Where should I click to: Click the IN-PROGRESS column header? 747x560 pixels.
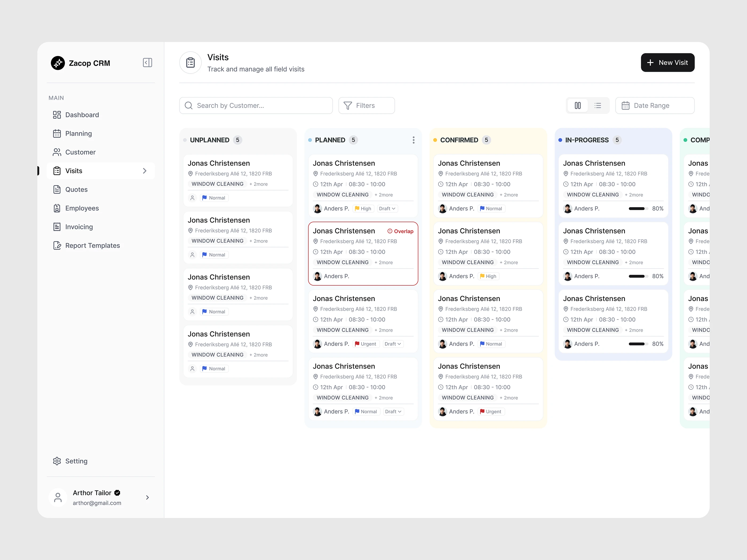(x=587, y=140)
